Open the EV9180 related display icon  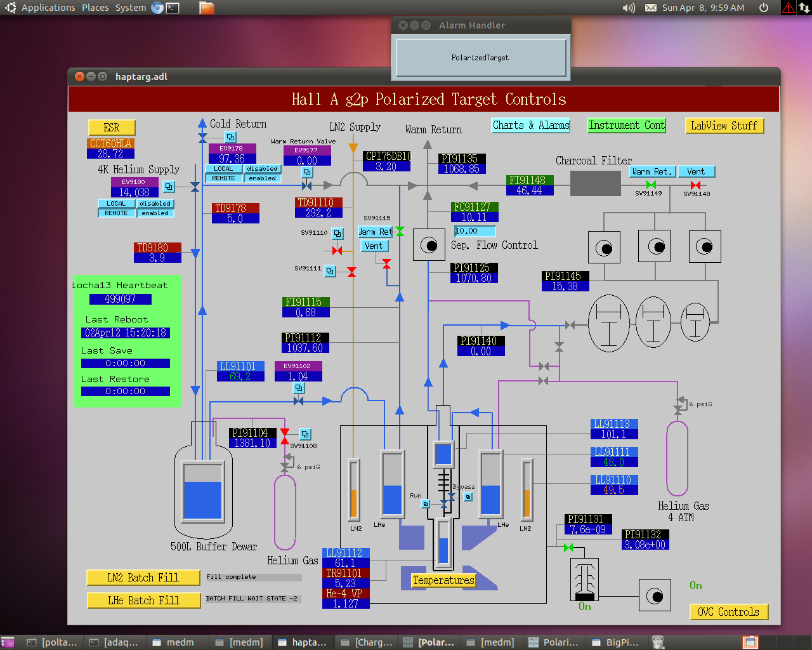coord(169,187)
